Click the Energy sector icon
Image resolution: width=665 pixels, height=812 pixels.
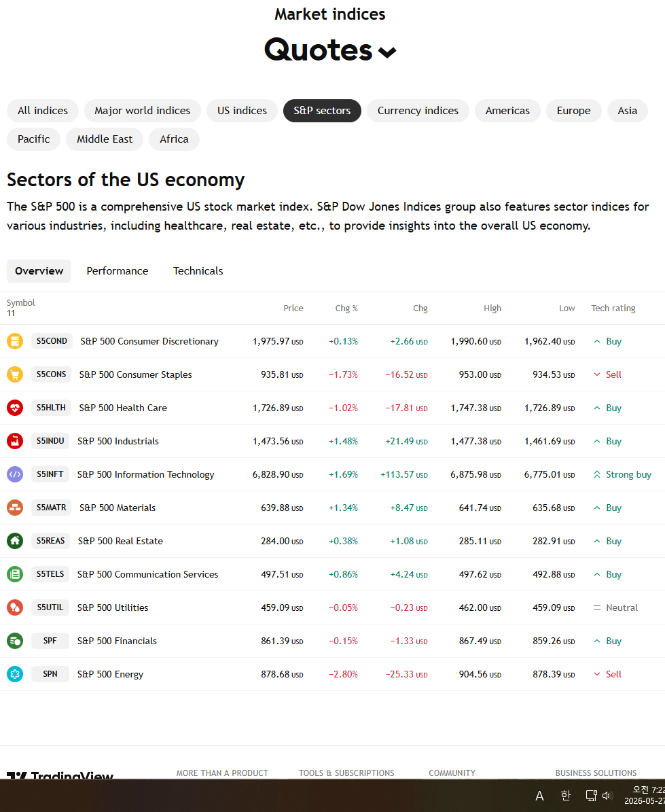pyautogui.click(x=15, y=674)
